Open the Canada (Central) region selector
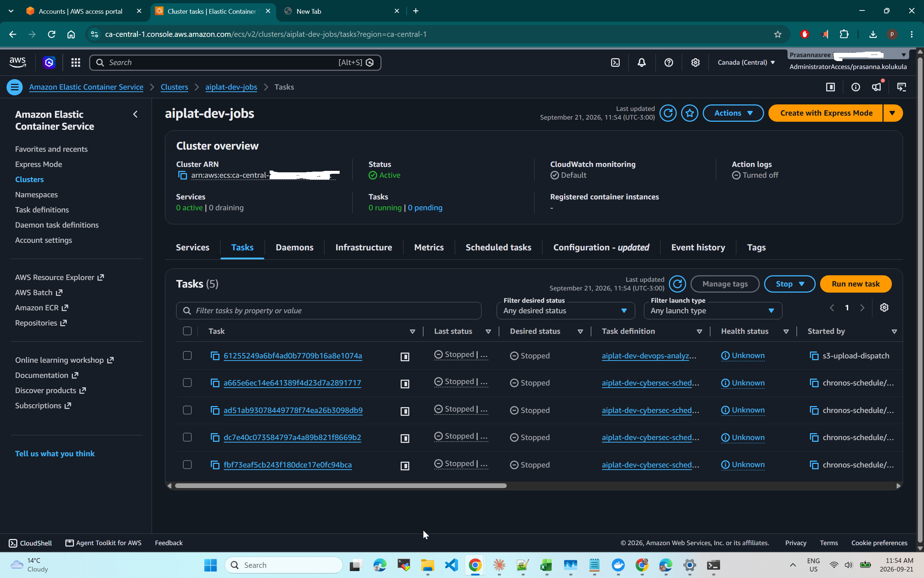Screen dimensions: 924x578 [x=746, y=62]
